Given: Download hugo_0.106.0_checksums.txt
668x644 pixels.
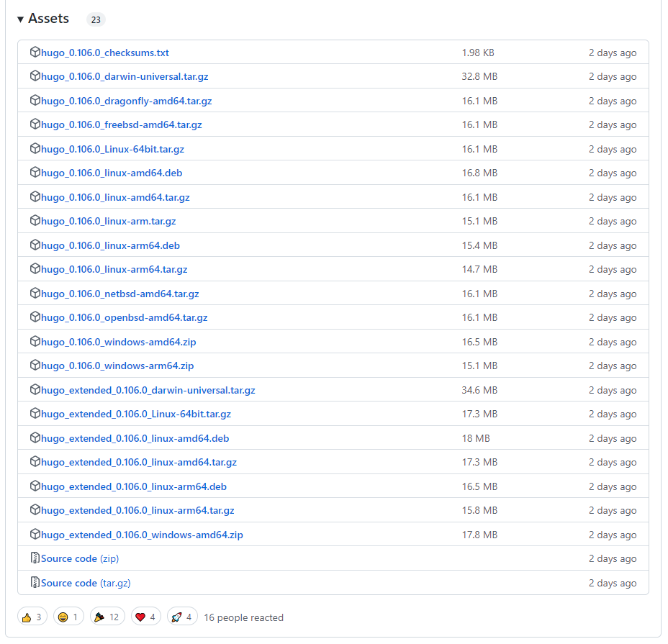Looking at the screenshot, I should tap(105, 53).
